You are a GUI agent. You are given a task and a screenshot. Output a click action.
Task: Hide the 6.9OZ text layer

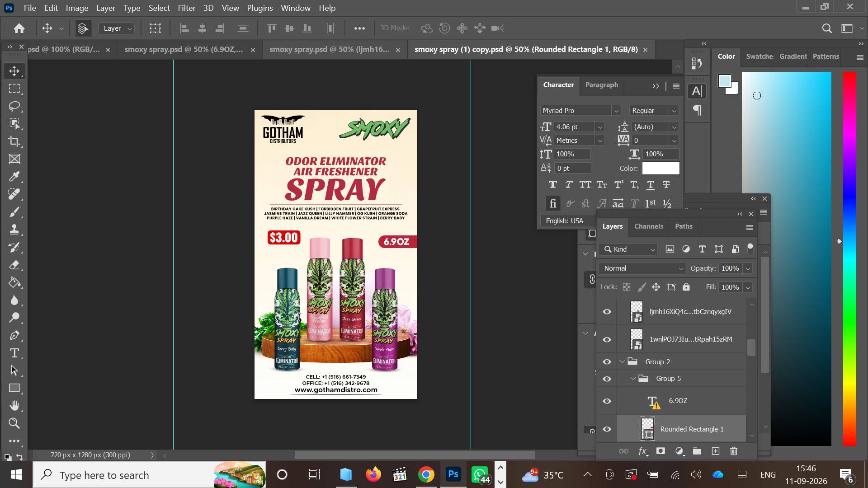(607, 401)
